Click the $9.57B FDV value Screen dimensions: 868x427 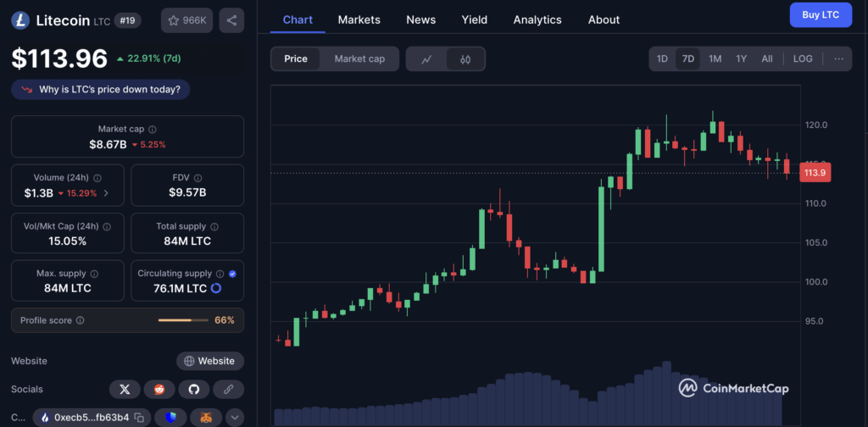187,193
